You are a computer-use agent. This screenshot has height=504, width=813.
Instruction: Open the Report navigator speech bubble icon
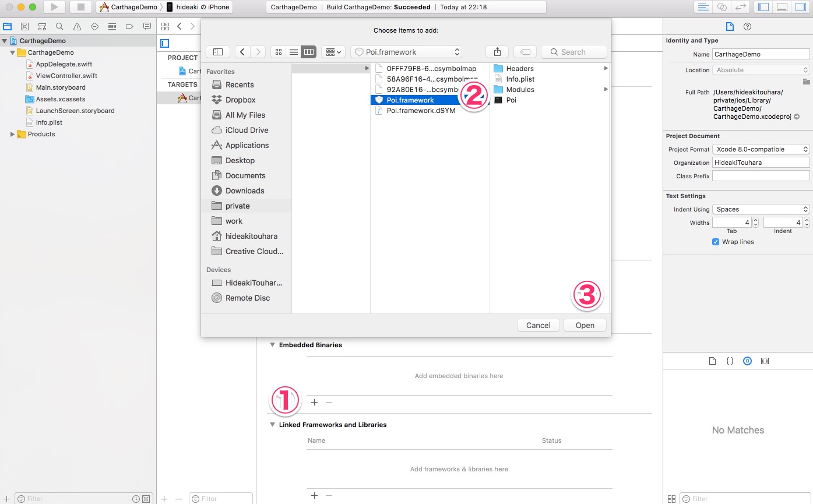click(147, 26)
